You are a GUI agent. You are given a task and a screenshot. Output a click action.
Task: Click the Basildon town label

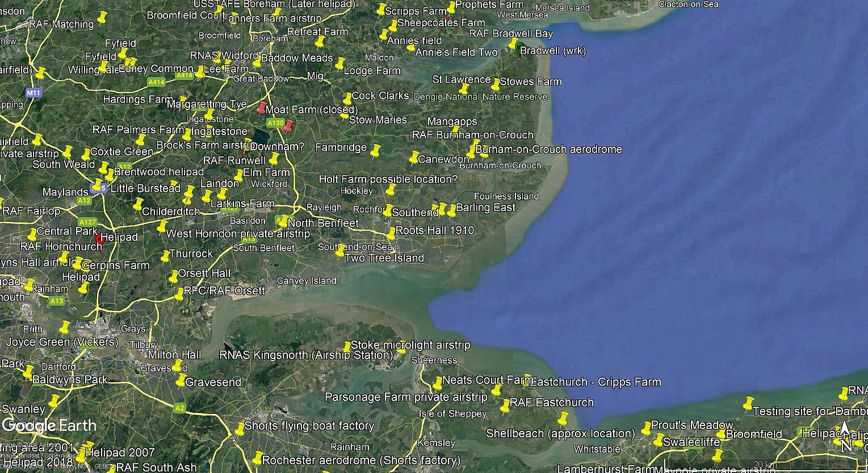[x=248, y=221]
